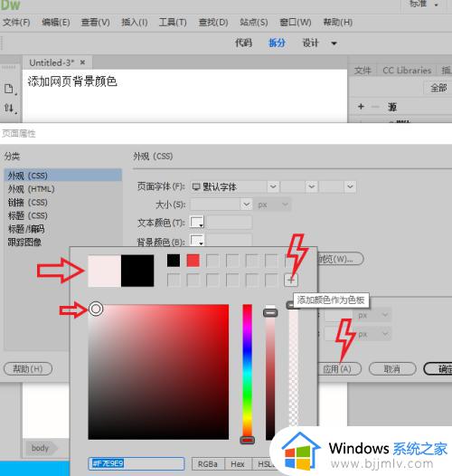452x476 pixels.
Task: Open the 文件(F) menu
Action: (x=16, y=22)
